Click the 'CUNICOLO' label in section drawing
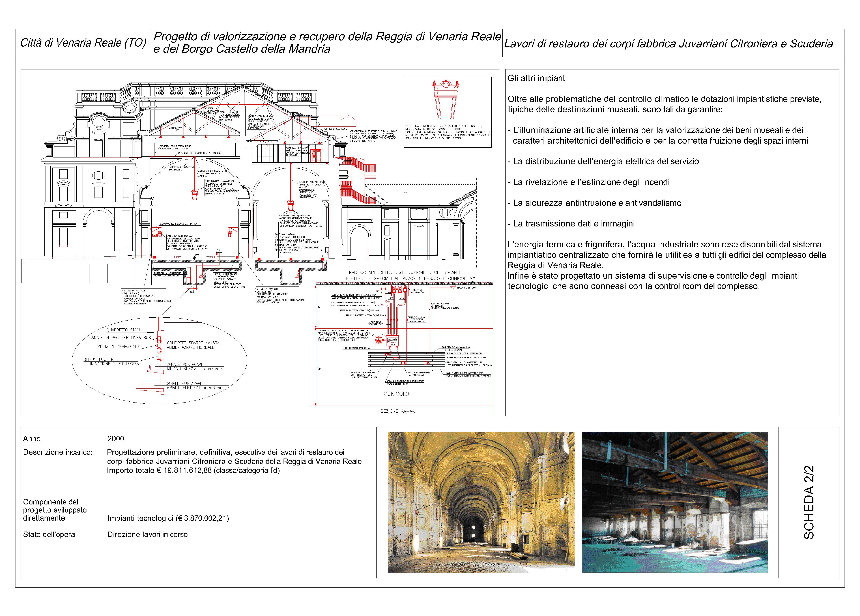 point(396,394)
